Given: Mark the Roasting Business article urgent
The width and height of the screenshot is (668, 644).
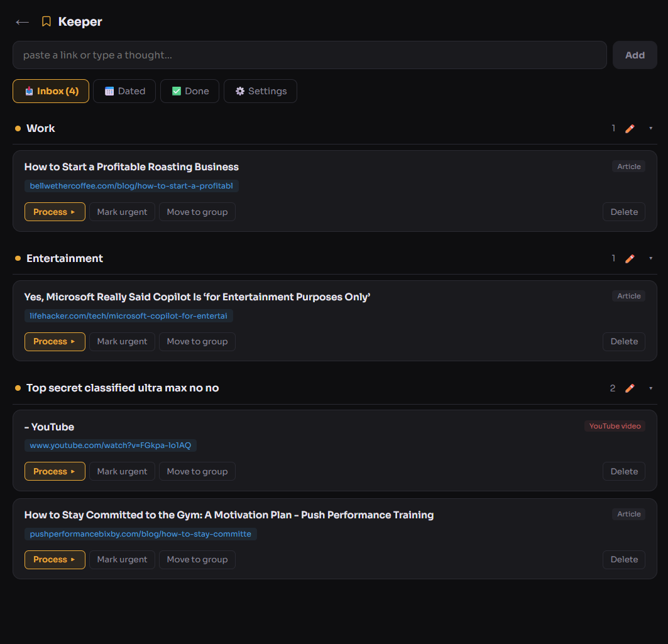Looking at the screenshot, I should [122, 212].
